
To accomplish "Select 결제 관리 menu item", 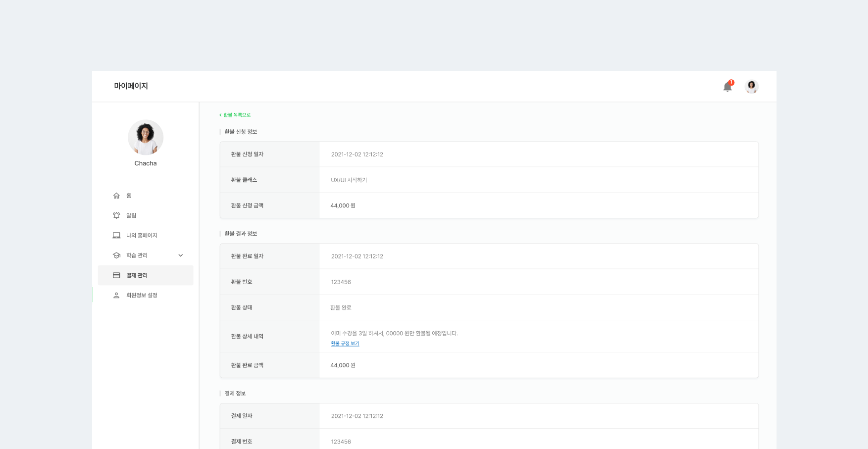I will [137, 275].
